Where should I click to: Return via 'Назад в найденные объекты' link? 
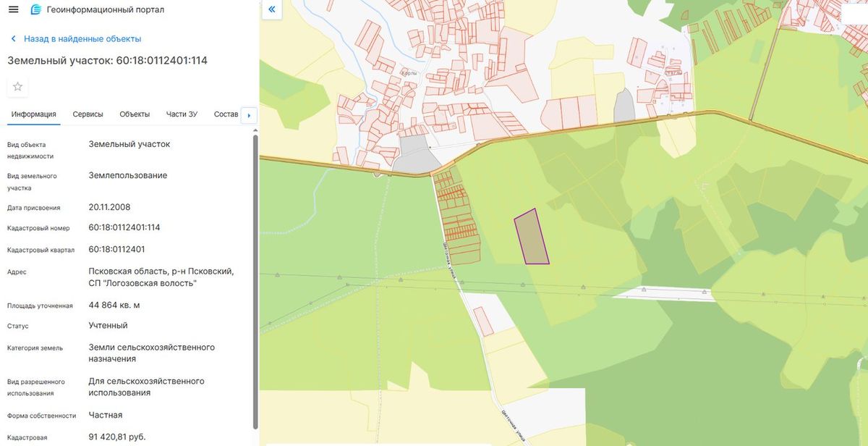pyautogui.click(x=82, y=38)
